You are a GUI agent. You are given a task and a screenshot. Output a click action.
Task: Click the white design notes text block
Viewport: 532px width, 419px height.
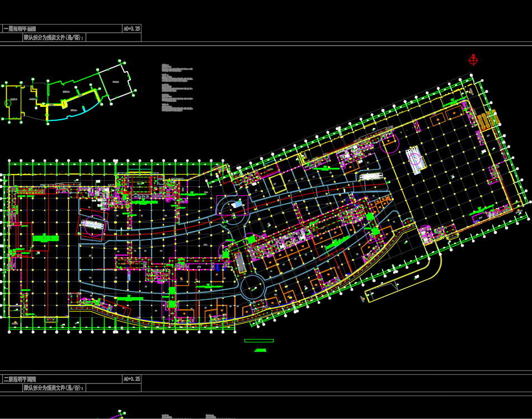pos(178,88)
